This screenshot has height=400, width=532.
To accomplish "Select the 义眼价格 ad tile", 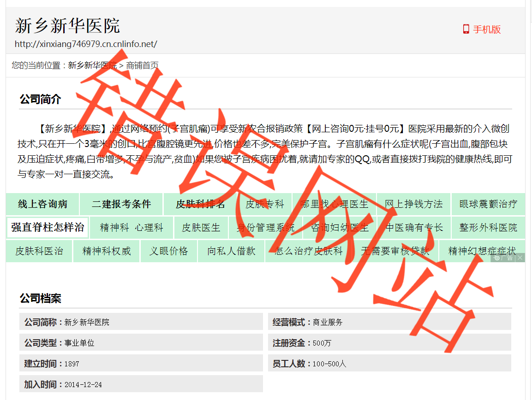I will tap(168, 251).
